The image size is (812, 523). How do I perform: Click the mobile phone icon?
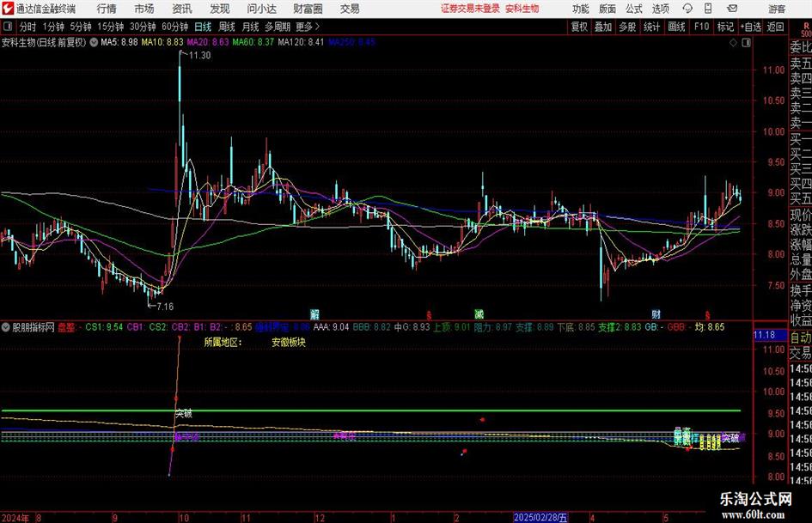click(x=708, y=9)
